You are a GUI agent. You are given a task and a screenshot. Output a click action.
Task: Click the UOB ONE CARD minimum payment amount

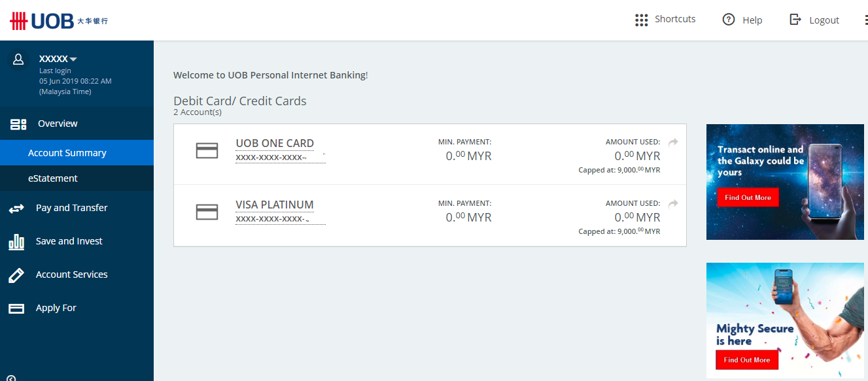point(468,156)
